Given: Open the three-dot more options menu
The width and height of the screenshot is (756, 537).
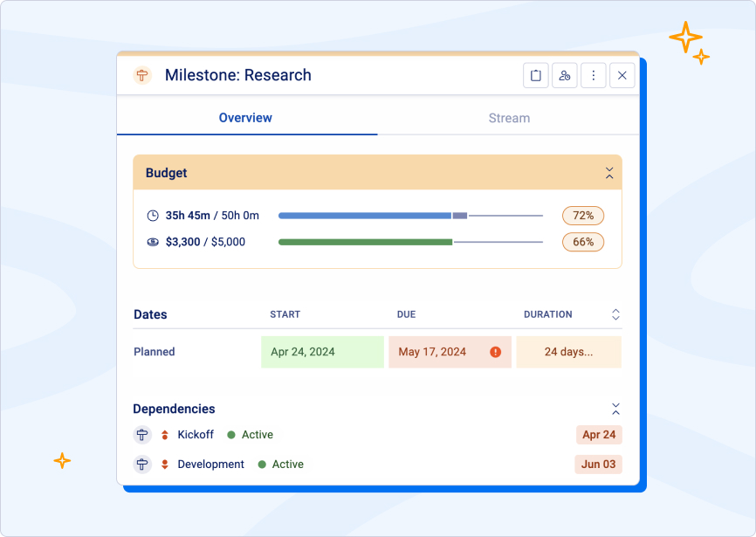Looking at the screenshot, I should [593, 75].
